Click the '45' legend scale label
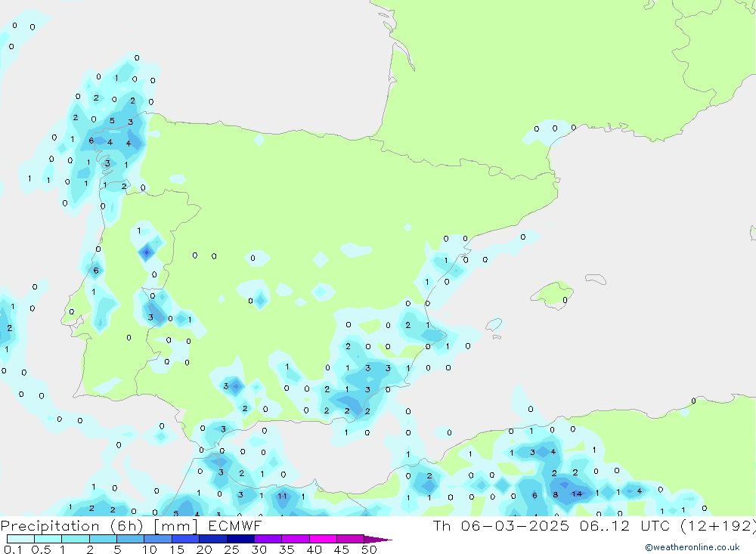756x554 pixels. (342, 549)
